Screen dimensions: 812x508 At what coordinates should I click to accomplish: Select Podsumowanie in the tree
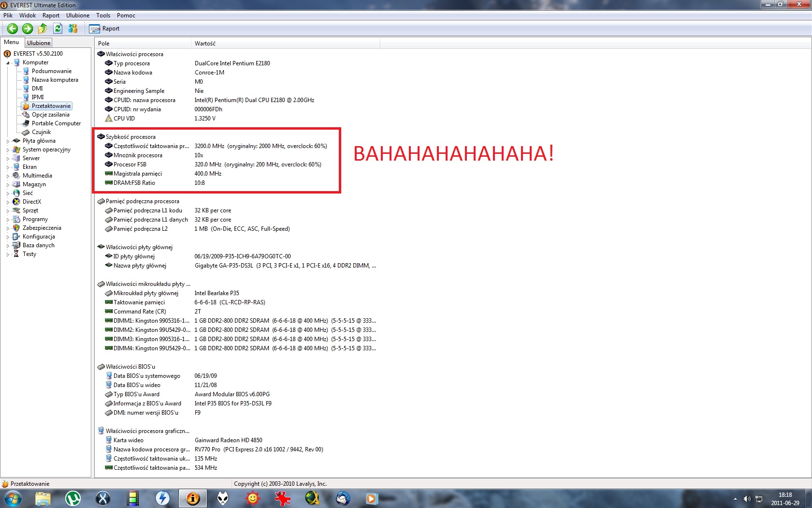[51, 71]
